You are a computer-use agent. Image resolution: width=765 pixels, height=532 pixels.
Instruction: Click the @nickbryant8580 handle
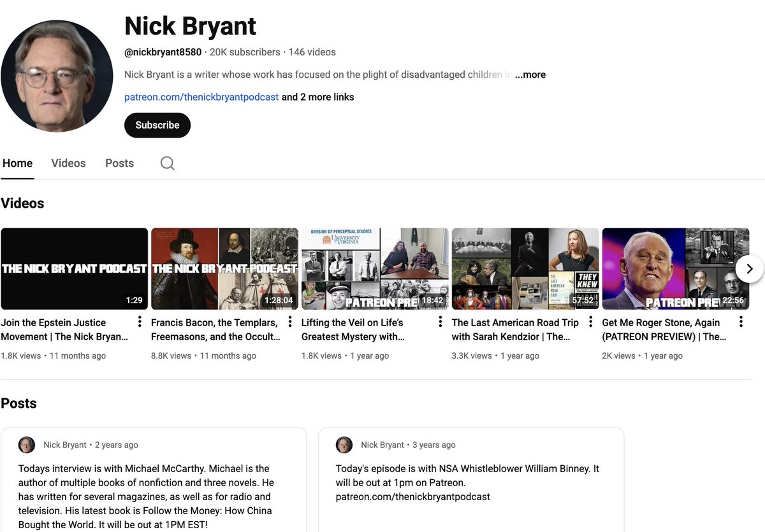(163, 52)
